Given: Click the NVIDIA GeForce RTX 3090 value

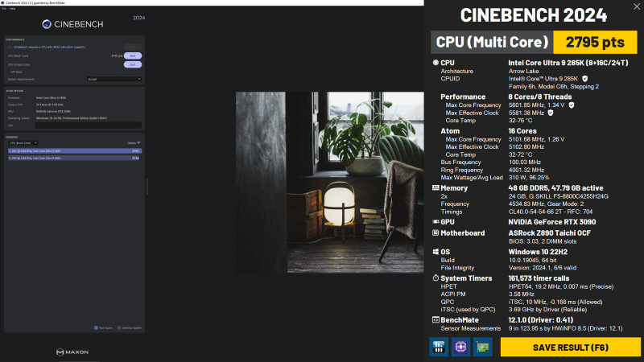Looking at the screenshot, I should click(x=551, y=222).
